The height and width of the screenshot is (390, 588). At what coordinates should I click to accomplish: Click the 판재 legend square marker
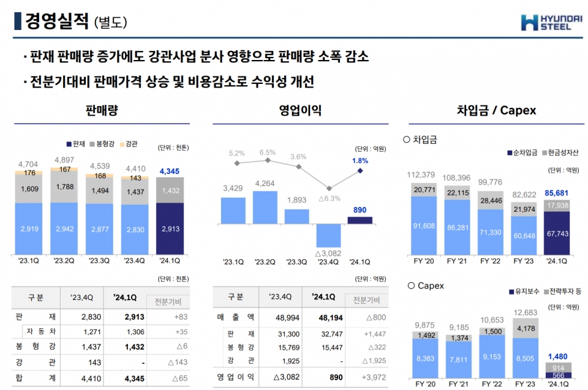pyautogui.click(x=69, y=144)
